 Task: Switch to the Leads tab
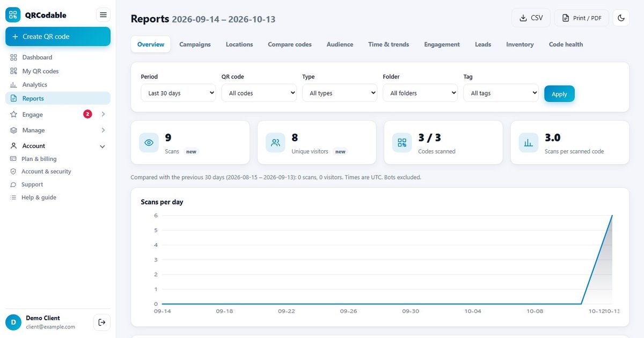tap(483, 45)
